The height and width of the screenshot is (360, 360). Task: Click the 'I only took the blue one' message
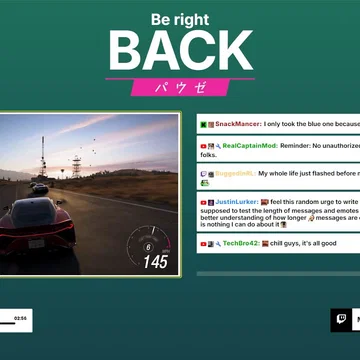(312, 124)
